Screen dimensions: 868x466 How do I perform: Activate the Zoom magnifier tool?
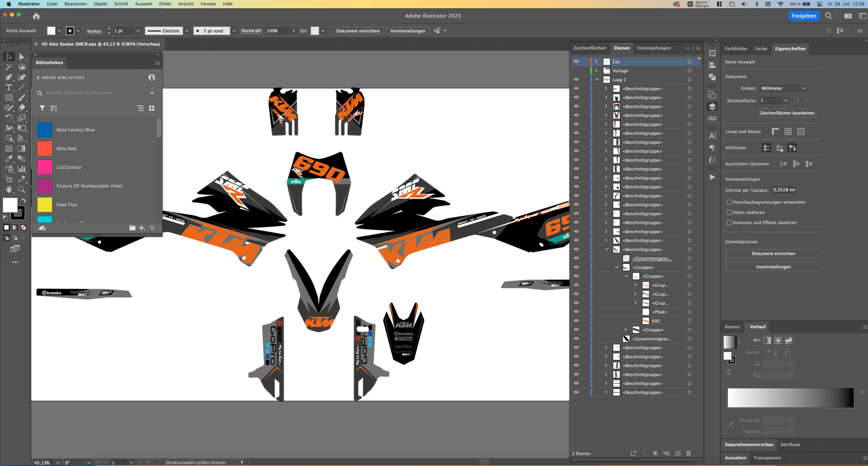coord(21,189)
